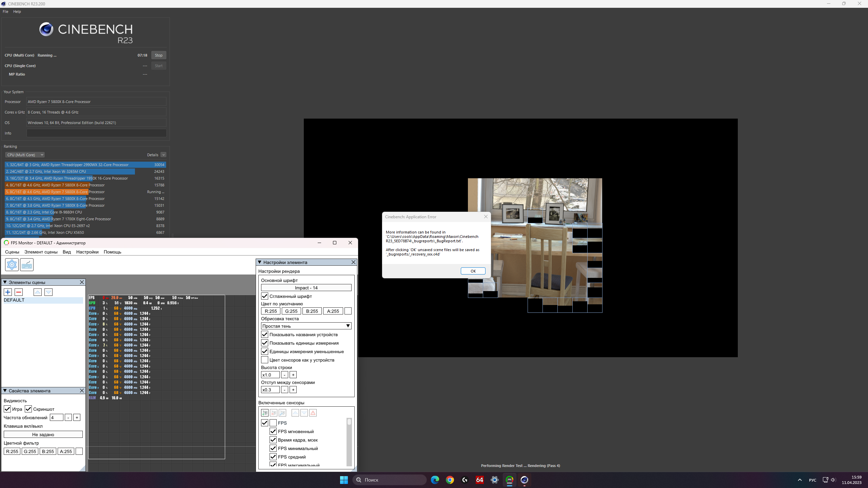Click the keyboard hotkeys toolbar icon
The height and width of the screenshot is (488, 868).
tap(27, 265)
